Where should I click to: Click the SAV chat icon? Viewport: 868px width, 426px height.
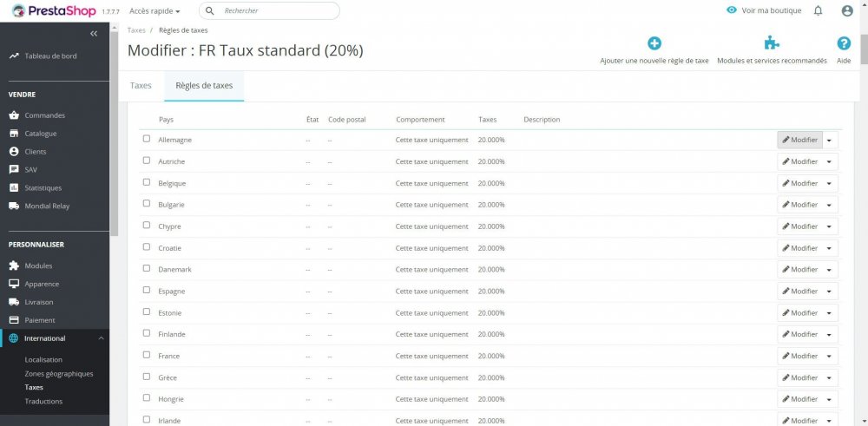(14, 170)
